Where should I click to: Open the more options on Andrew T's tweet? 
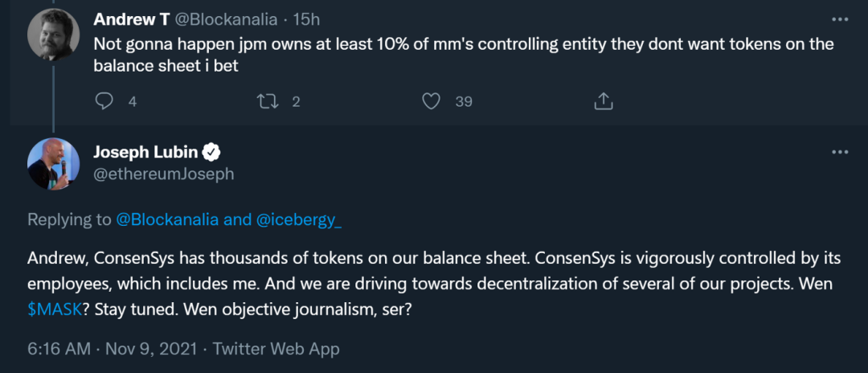pyautogui.click(x=840, y=19)
